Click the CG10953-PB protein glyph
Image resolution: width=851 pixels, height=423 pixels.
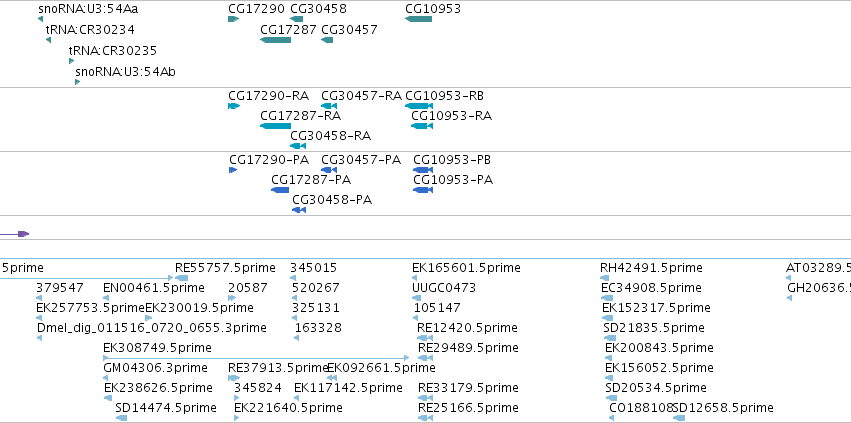423,170
